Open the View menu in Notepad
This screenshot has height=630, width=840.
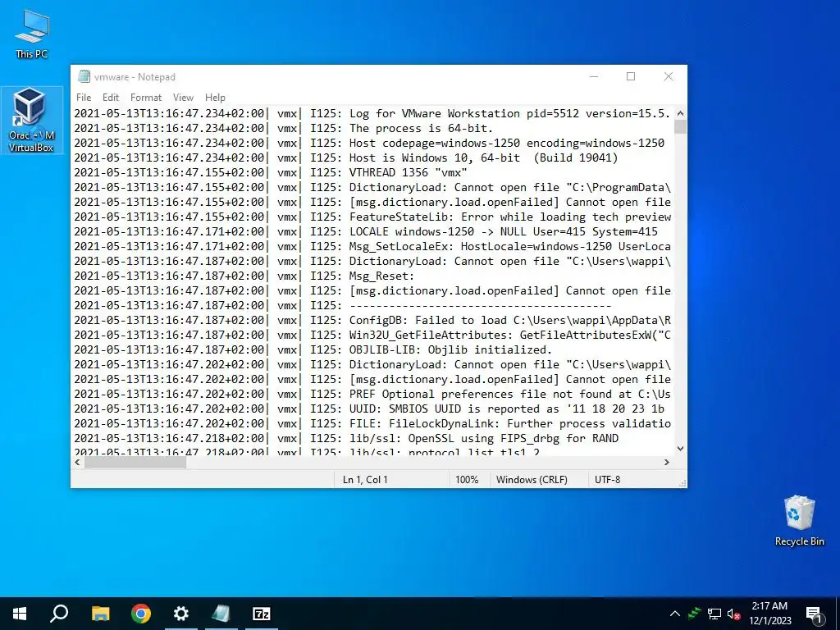click(183, 98)
